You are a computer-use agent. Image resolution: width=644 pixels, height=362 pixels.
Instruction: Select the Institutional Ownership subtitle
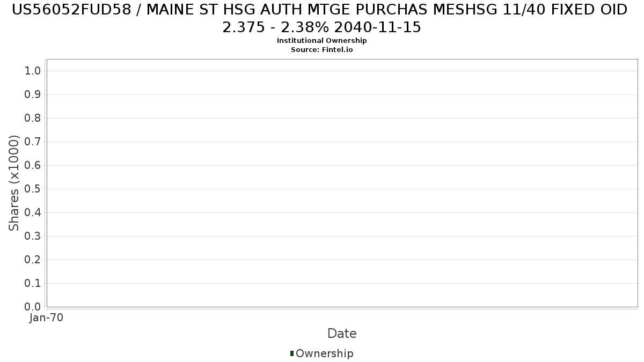(321, 41)
